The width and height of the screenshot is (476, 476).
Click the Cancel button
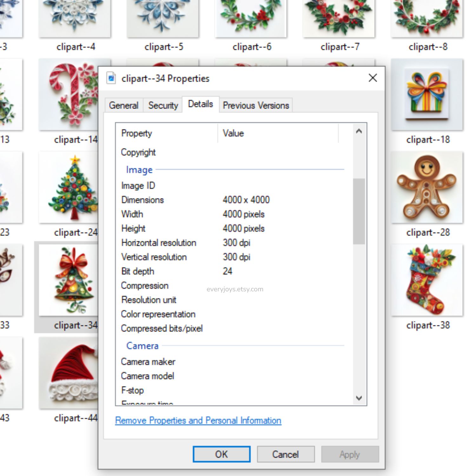coord(286,454)
